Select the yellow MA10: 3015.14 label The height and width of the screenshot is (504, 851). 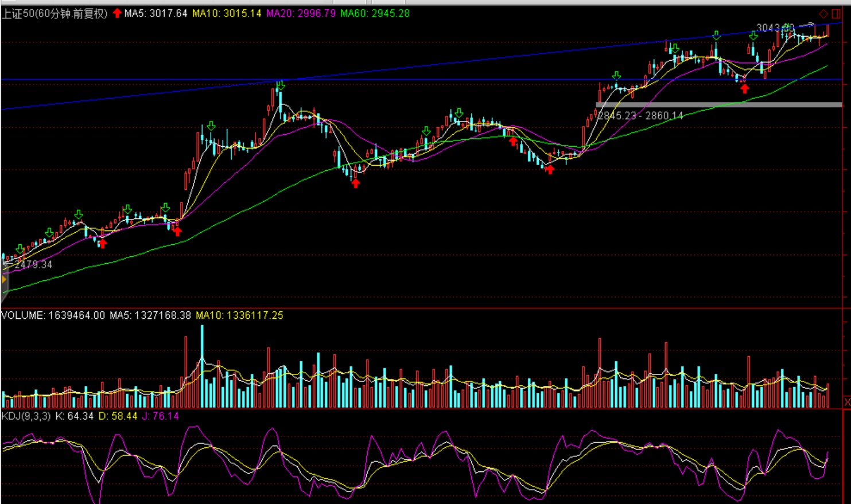[x=227, y=13]
